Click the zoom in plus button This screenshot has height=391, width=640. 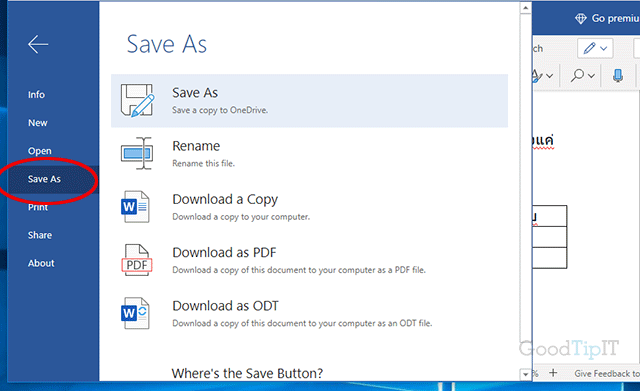coord(553,373)
